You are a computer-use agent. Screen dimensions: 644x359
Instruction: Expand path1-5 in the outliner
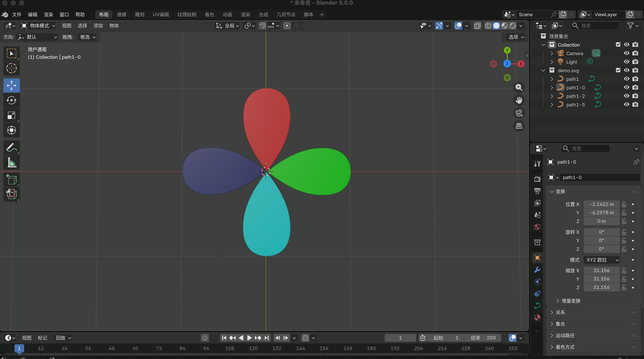552,105
